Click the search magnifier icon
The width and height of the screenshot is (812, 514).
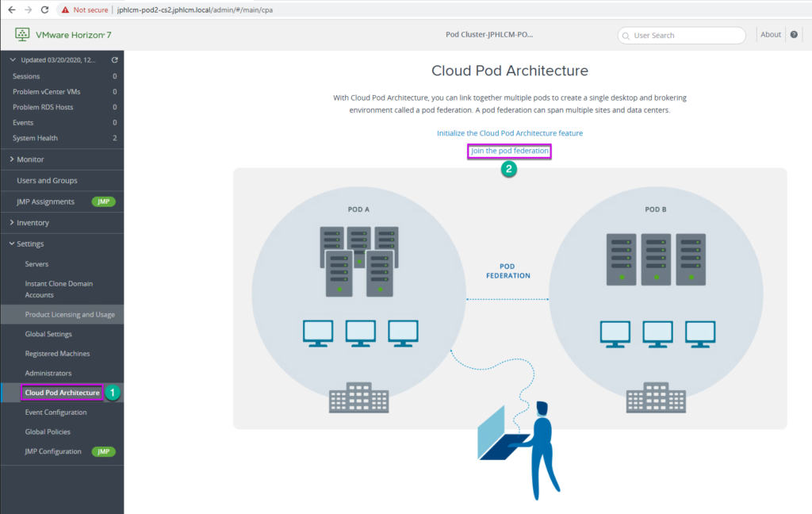pos(626,36)
